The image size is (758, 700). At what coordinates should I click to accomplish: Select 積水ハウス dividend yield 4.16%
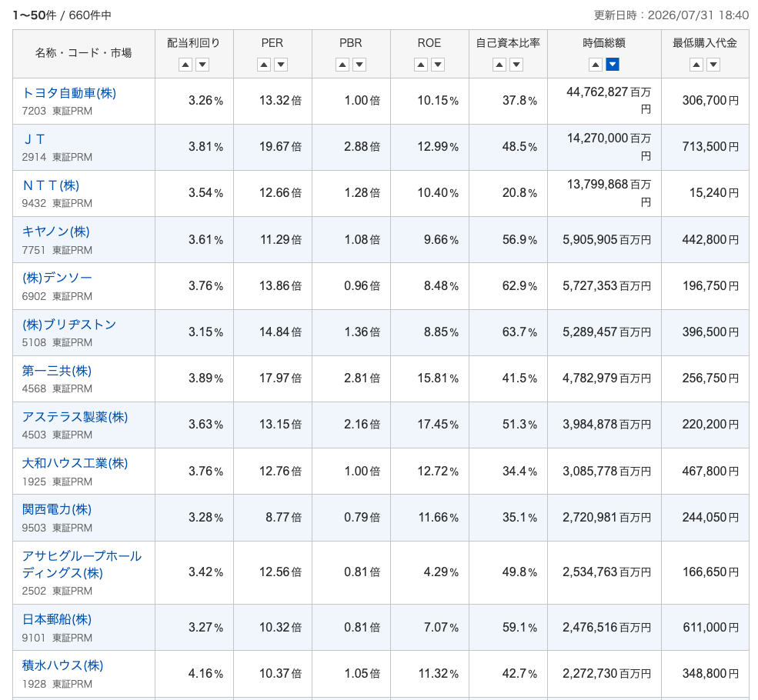pyautogui.click(x=206, y=673)
